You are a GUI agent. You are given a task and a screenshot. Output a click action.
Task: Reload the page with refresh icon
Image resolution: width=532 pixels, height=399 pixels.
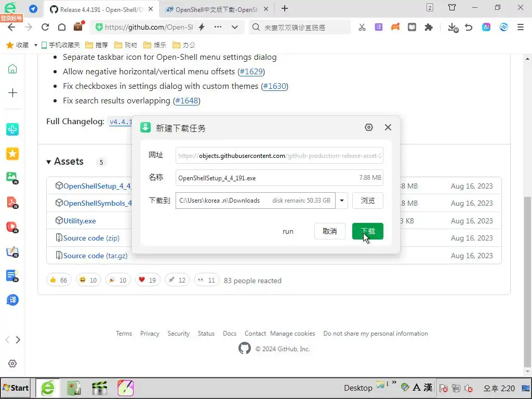click(x=45, y=27)
